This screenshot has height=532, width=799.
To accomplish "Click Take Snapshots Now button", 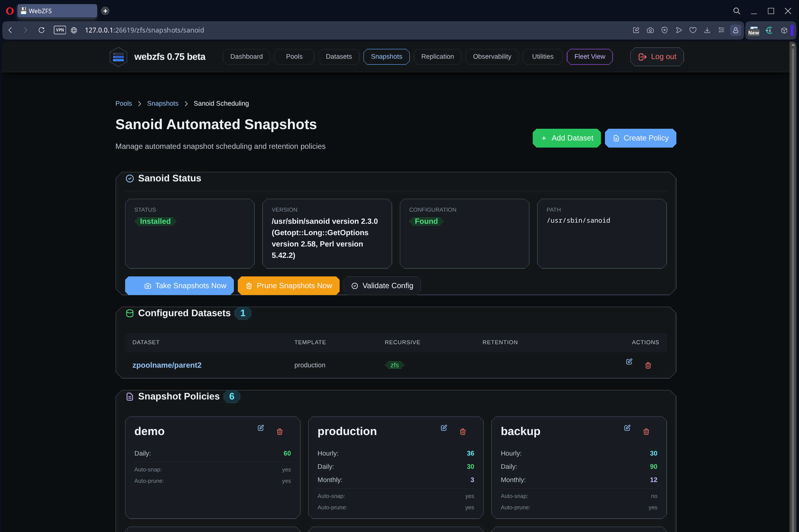I will coord(179,286).
